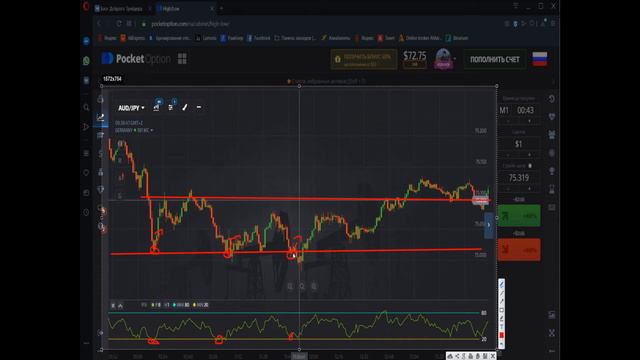Viewport: 640px width, 360px height.
Task: Decrease the 75.319 strike price
Action: pyautogui.click(x=508, y=189)
